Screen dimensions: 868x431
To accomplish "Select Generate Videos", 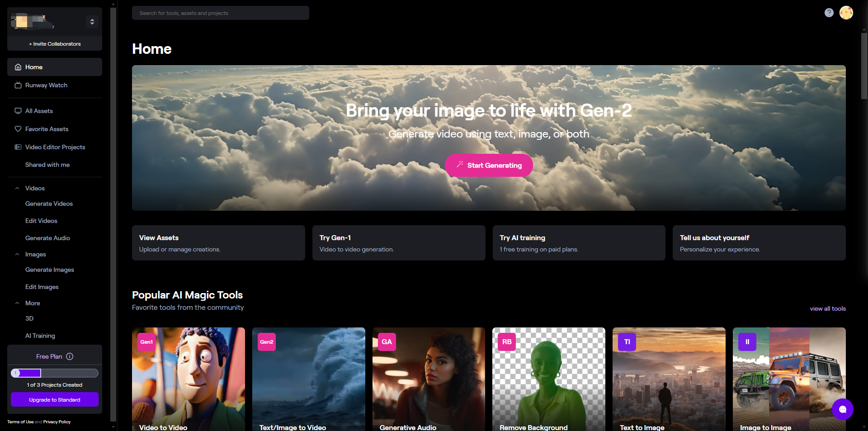I will (x=49, y=204).
